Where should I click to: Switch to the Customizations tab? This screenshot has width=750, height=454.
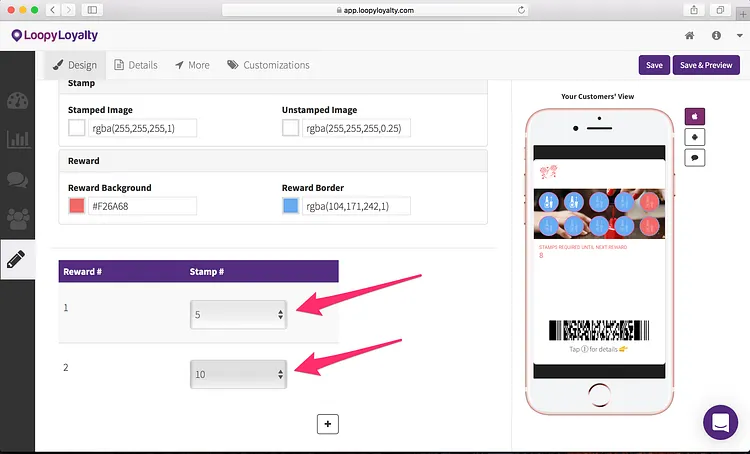[x=268, y=65]
